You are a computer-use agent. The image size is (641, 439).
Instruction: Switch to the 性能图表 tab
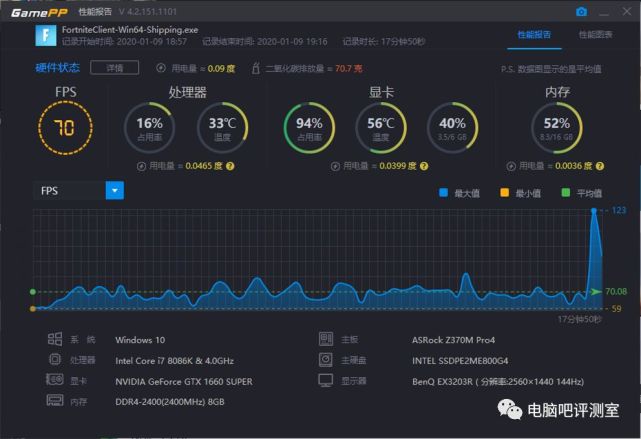(x=595, y=35)
